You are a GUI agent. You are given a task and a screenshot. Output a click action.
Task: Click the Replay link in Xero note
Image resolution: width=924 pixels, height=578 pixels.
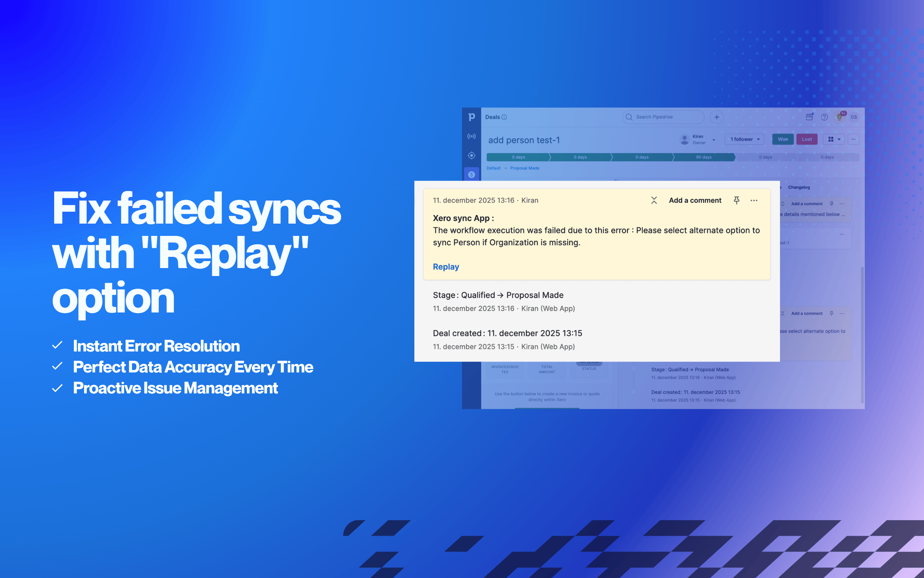[446, 267]
